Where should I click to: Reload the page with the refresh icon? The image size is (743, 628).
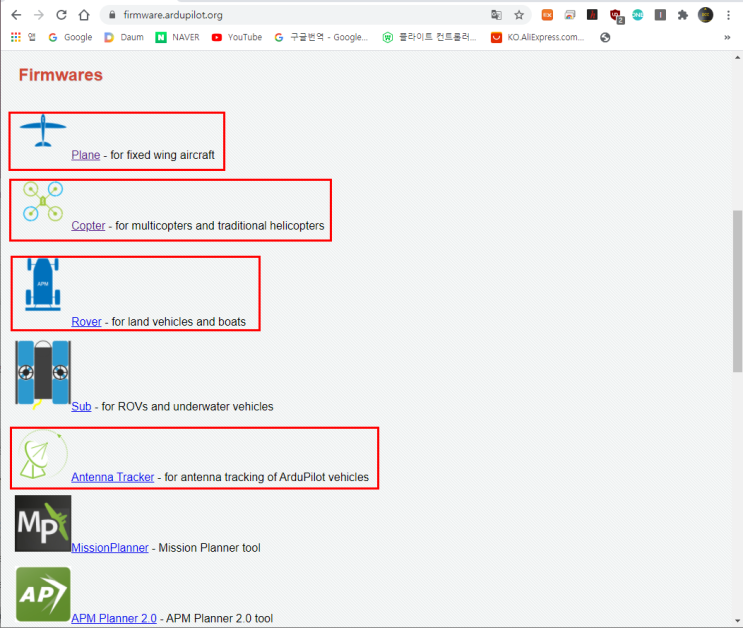pyautogui.click(x=61, y=15)
